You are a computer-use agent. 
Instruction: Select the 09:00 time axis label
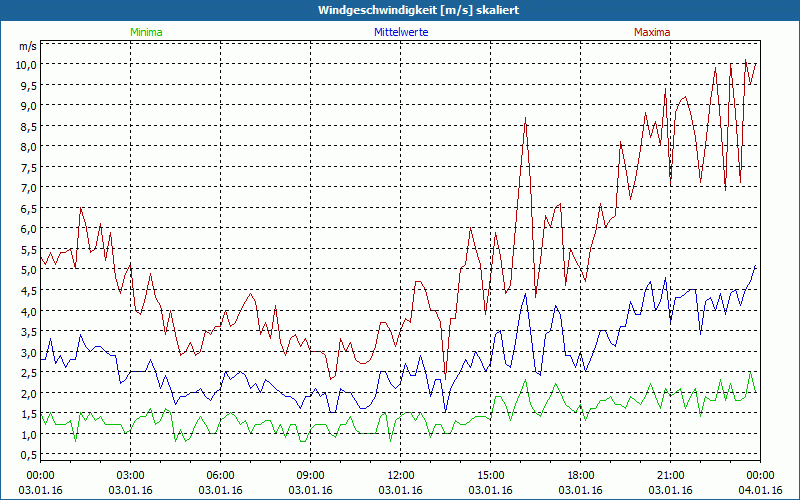coord(311,475)
